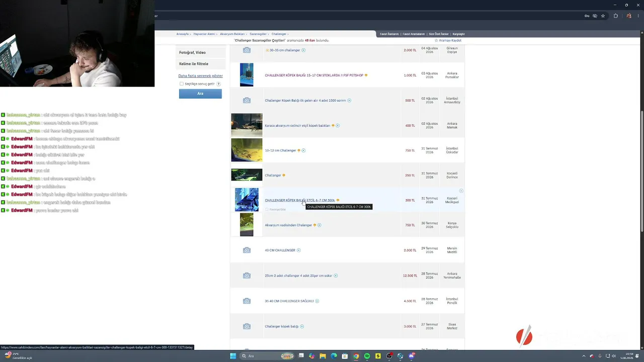
Task: Open the taskbar clock showing 22:59
Action: [x=627, y=356]
